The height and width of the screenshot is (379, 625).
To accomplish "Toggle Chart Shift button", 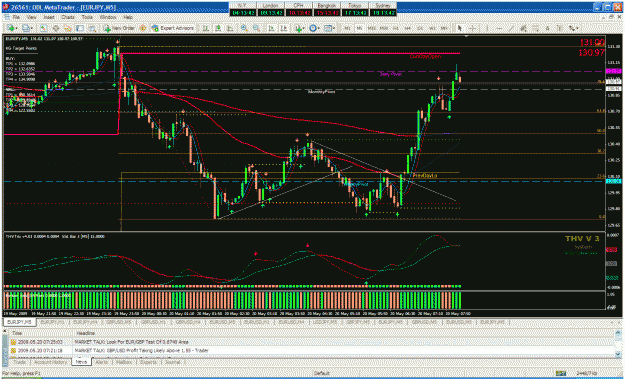I will (283, 28).
